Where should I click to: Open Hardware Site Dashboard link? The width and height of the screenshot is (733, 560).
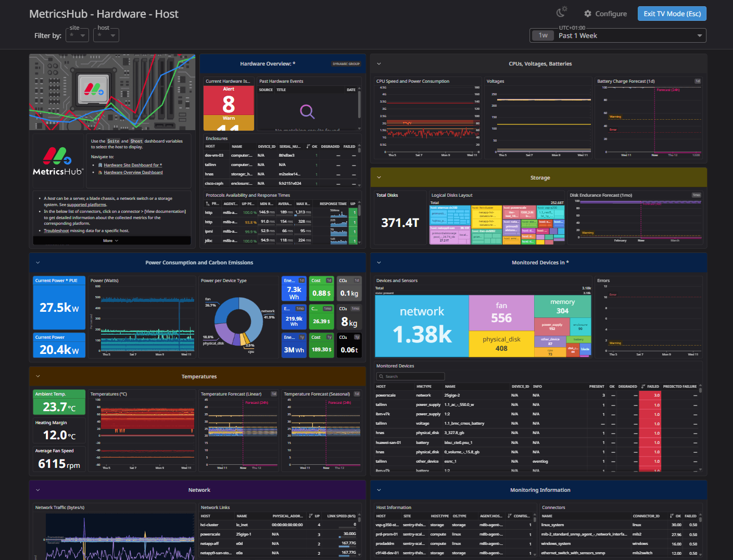click(133, 165)
